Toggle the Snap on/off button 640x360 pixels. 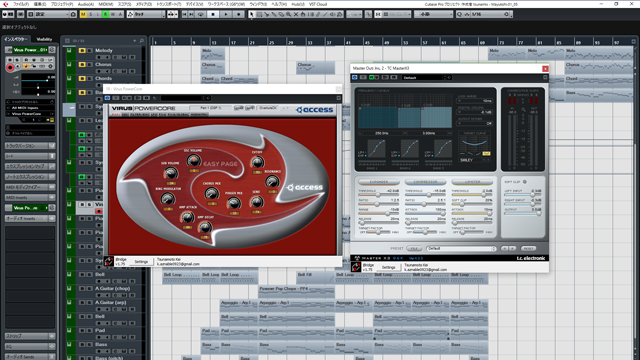click(x=378, y=14)
